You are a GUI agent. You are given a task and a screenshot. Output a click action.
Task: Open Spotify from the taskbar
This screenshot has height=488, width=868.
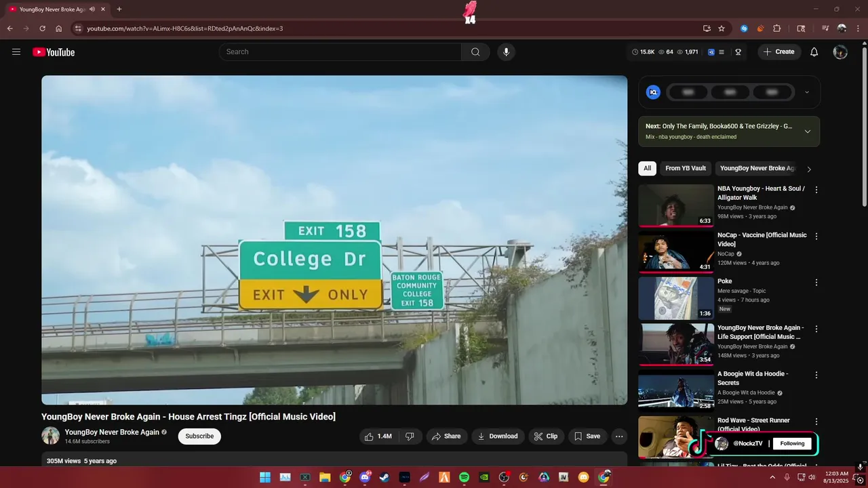point(464,477)
